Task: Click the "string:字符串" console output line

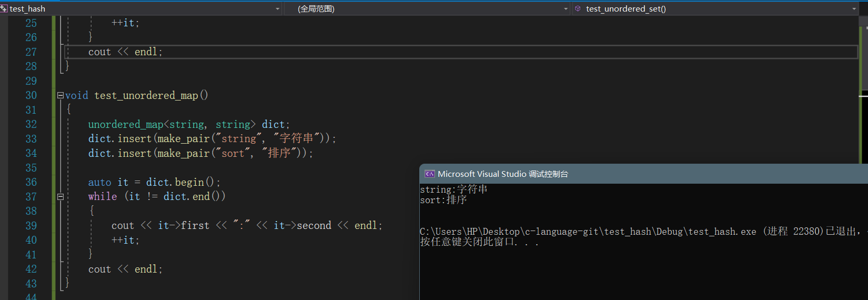Action: pyautogui.click(x=453, y=189)
